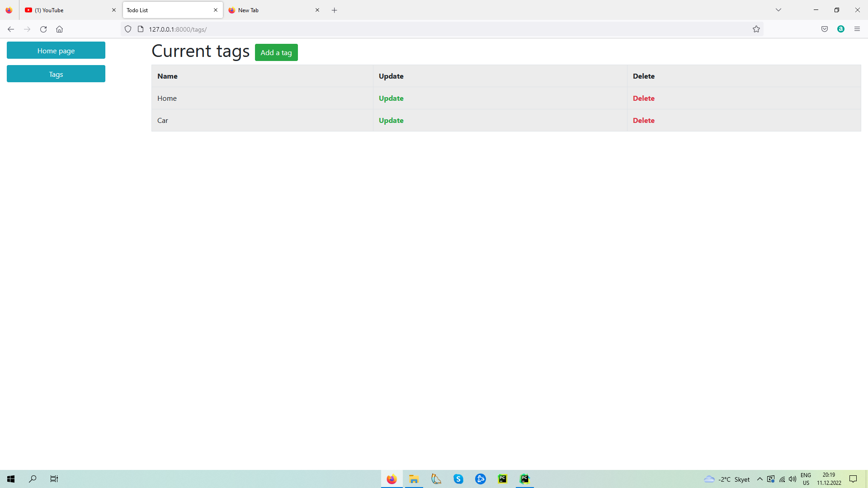Screen dimensions: 868x488
Task: Open Firefox application menu hamburger icon
Action: (857, 29)
